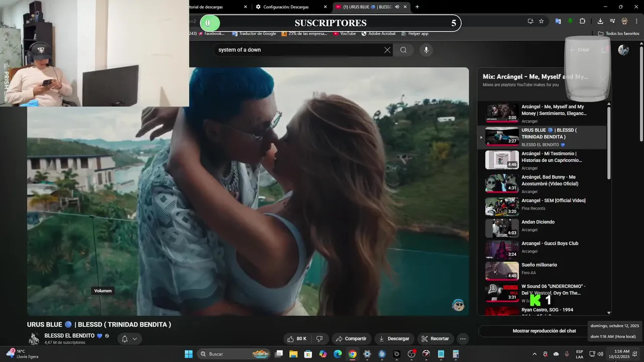The height and width of the screenshot is (362, 644).
Task: Bookmark this page with star icon
Action: click(541, 21)
